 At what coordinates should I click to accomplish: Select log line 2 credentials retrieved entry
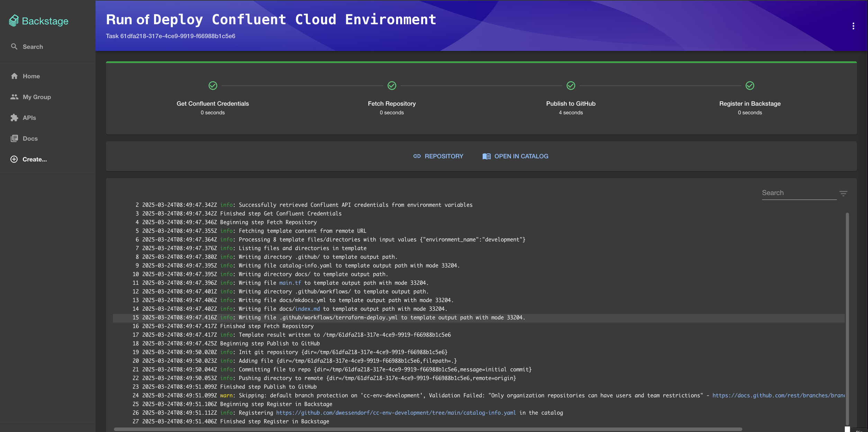click(479, 205)
